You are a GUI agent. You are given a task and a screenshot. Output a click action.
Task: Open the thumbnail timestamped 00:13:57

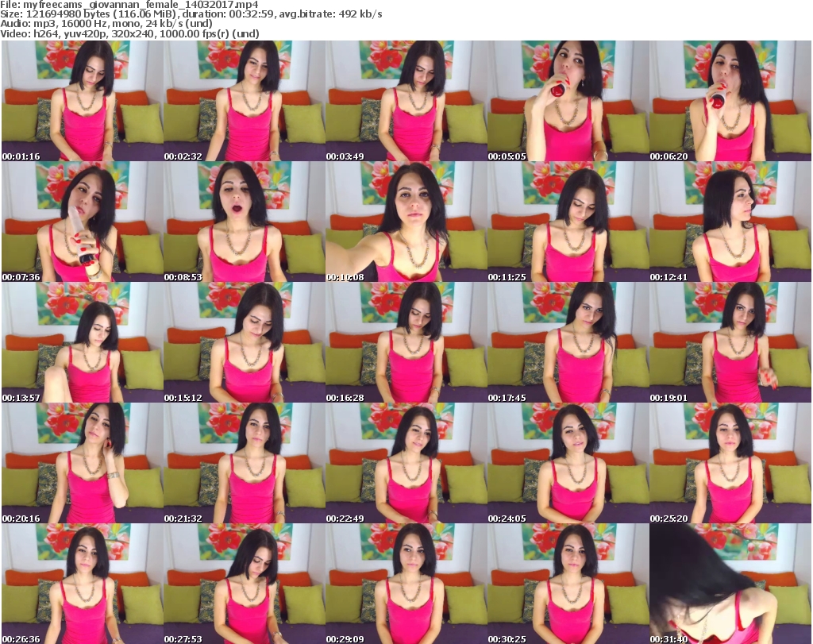[83, 343]
